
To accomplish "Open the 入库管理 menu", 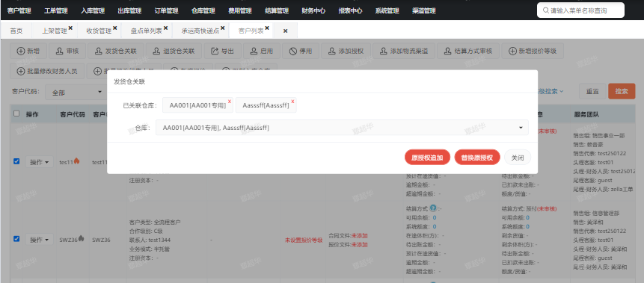I will (93, 10).
